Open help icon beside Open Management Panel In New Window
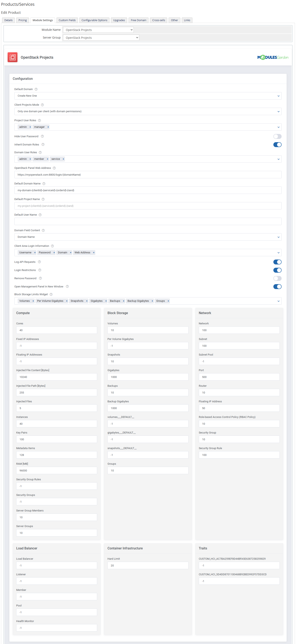The image size is (297, 644). click(x=67, y=286)
